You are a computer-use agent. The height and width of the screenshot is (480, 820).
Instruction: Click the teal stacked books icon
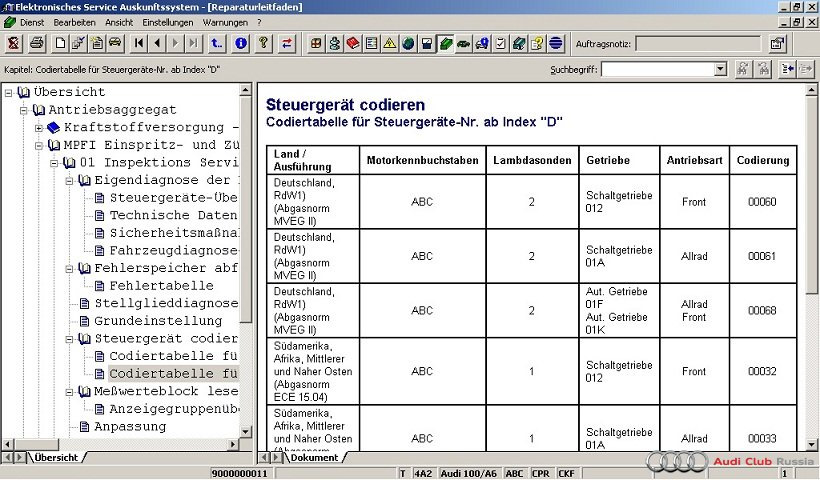[519, 43]
